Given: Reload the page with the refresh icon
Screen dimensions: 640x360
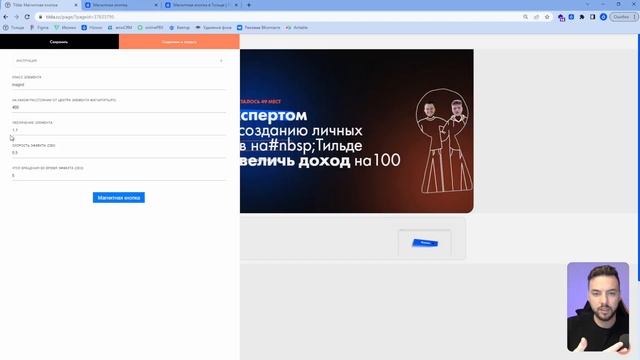Looking at the screenshot, I should click(27, 17).
